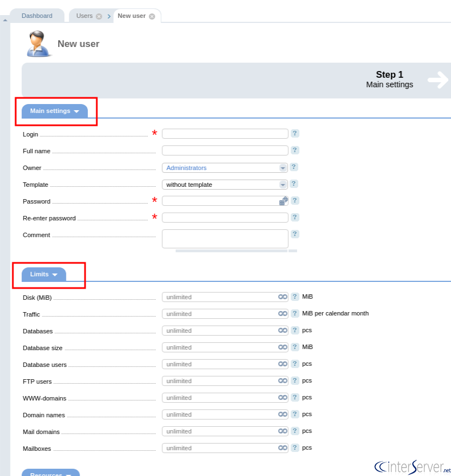The width and height of the screenshot is (451, 476).
Task: Close the New user tab
Action: (152, 16)
